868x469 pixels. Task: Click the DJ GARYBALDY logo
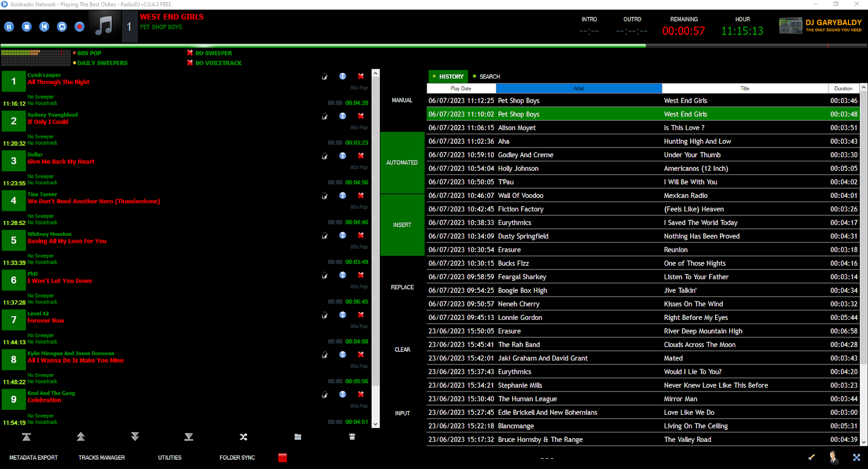click(x=820, y=25)
